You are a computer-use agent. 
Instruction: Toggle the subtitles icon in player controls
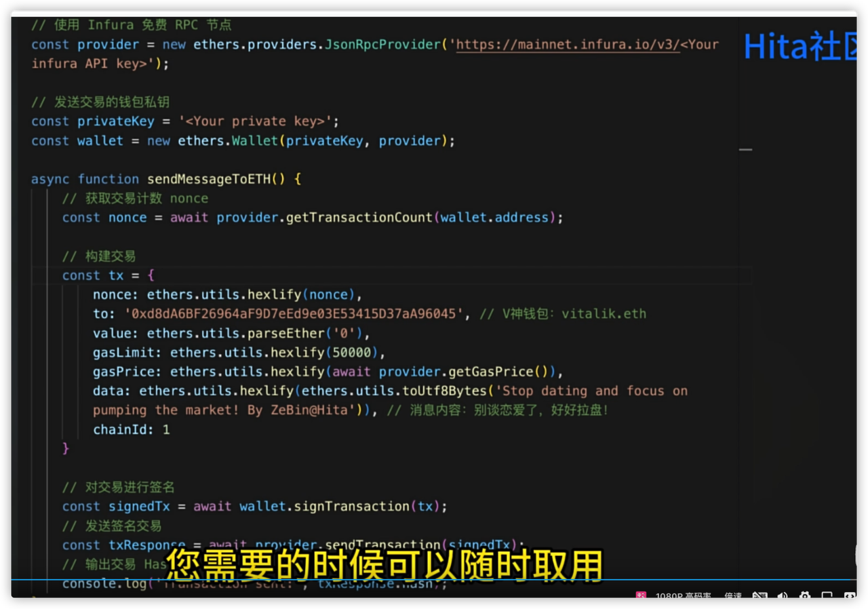(759, 597)
